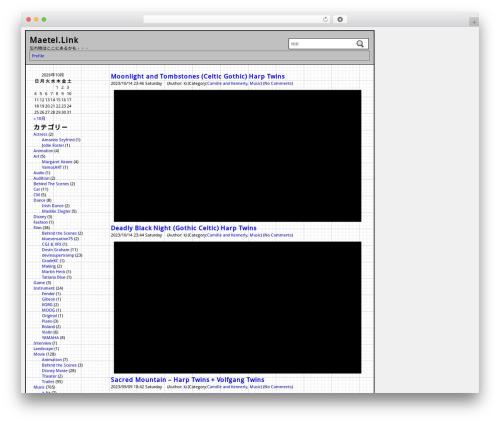This screenshot has width=500, height=423.
Task: Open Jodie Foster subcategory
Action: (53, 145)
